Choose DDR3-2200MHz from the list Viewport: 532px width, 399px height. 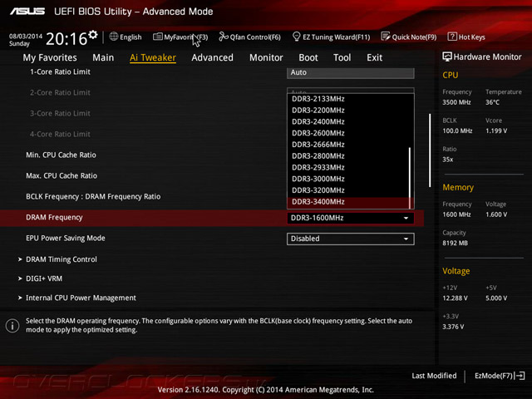(348, 111)
